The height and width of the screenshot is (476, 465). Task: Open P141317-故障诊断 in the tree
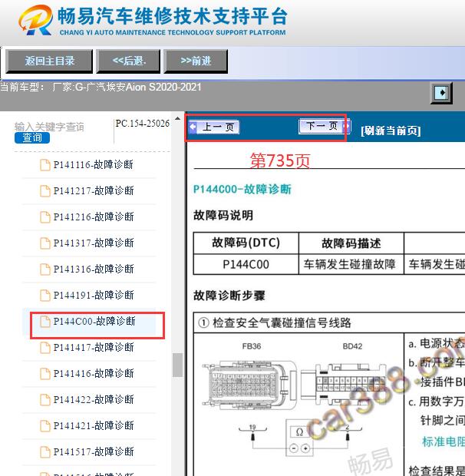point(94,243)
